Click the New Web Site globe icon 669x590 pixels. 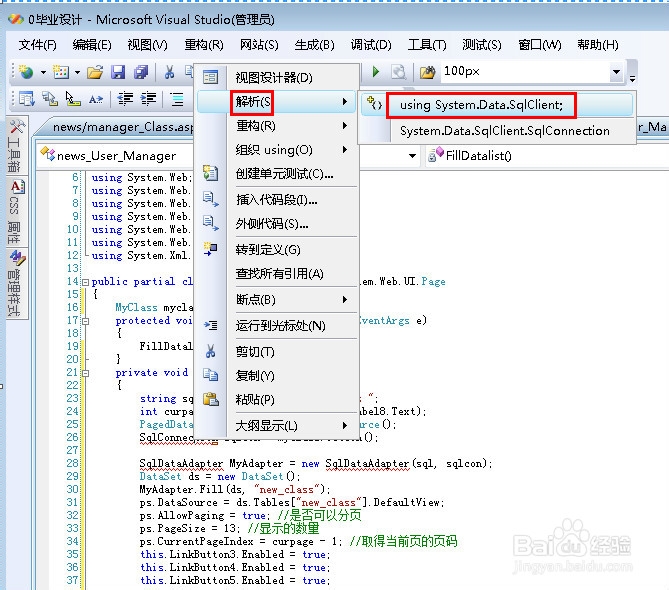point(26,72)
